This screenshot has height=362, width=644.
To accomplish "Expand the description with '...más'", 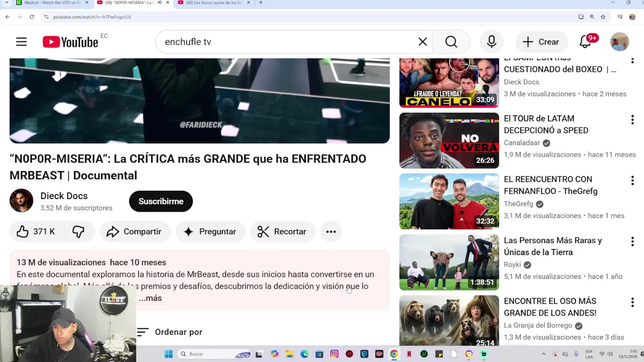I will click(x=150, y=298).
